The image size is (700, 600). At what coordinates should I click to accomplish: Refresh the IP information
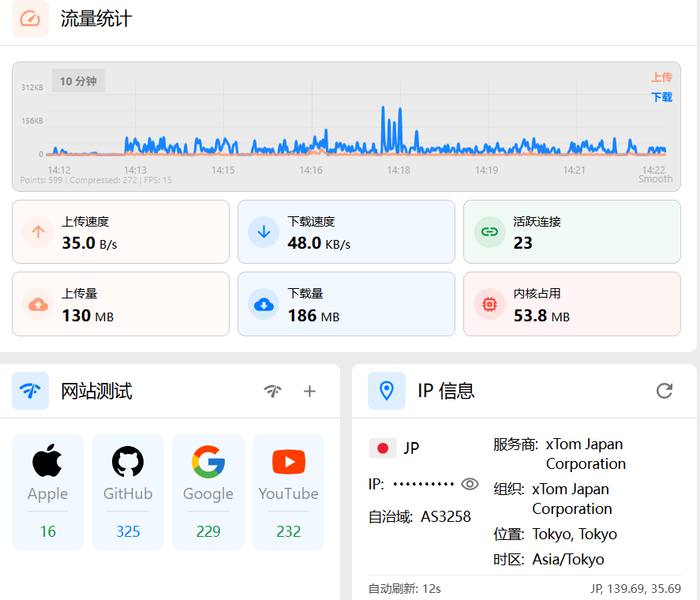point(664,391)
